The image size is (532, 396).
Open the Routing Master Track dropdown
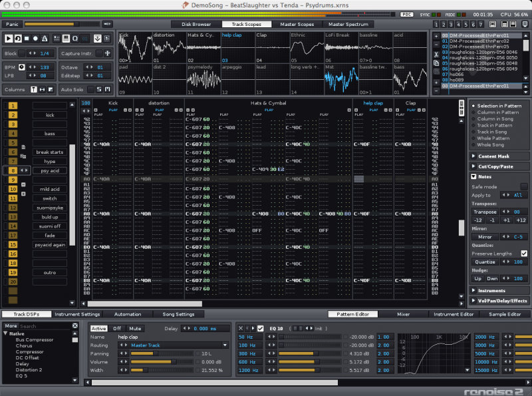point(225,345)
